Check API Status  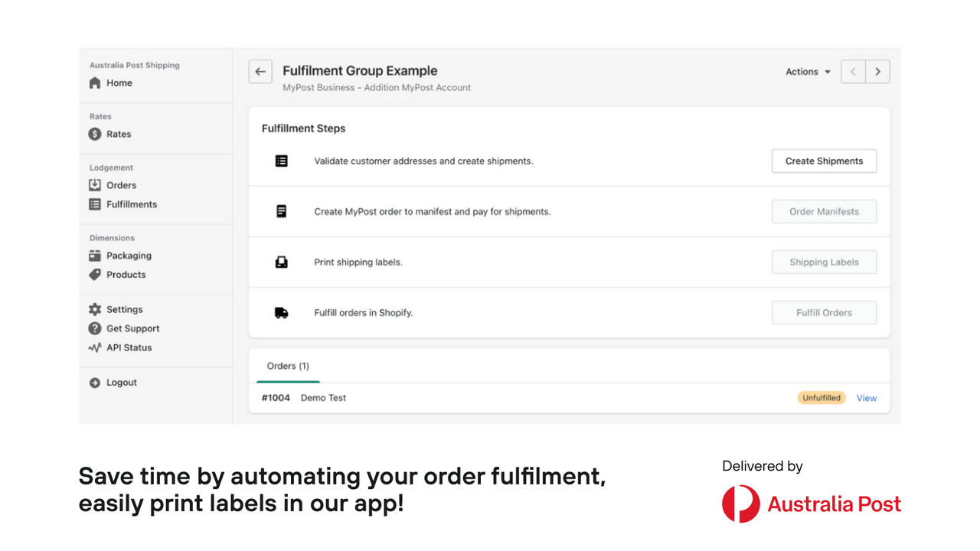[x=95, y=347]
